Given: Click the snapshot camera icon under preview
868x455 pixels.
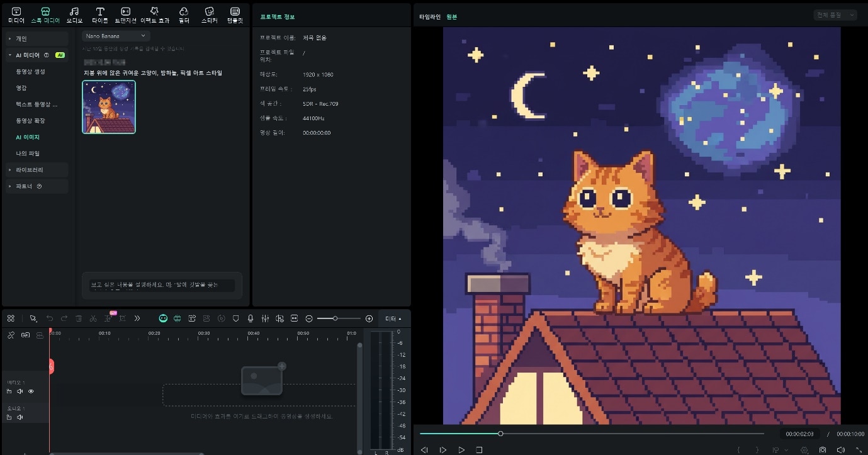Looking at the screenshot, I should (x=823, y=450).
